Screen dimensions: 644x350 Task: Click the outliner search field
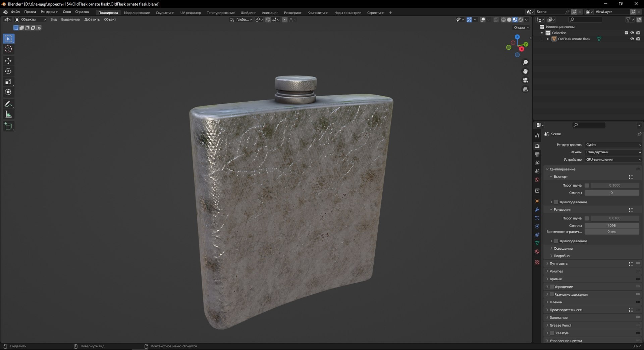tap(585, 19)
